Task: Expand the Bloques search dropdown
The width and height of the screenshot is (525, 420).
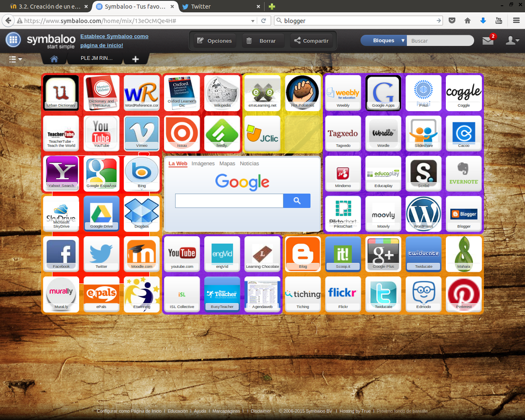Action: (x=384, y=40)
